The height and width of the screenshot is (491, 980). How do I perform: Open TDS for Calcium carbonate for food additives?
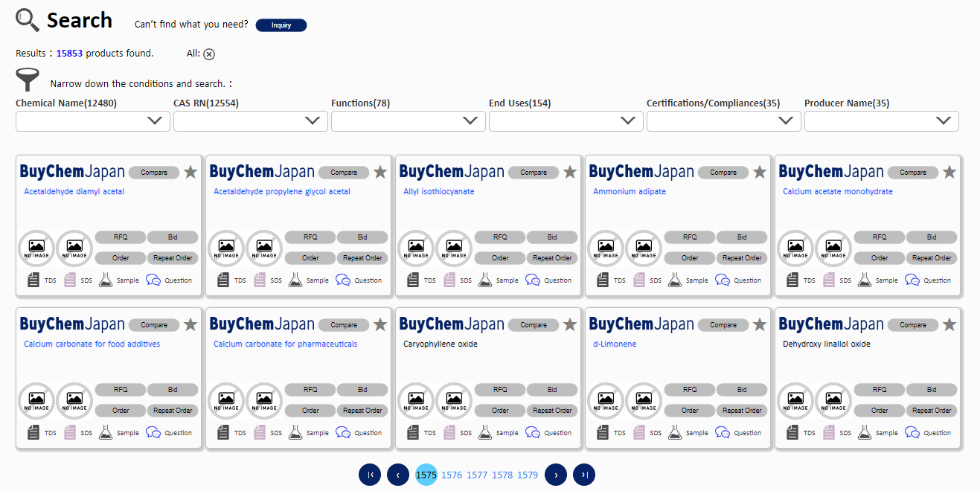(33, 433)
